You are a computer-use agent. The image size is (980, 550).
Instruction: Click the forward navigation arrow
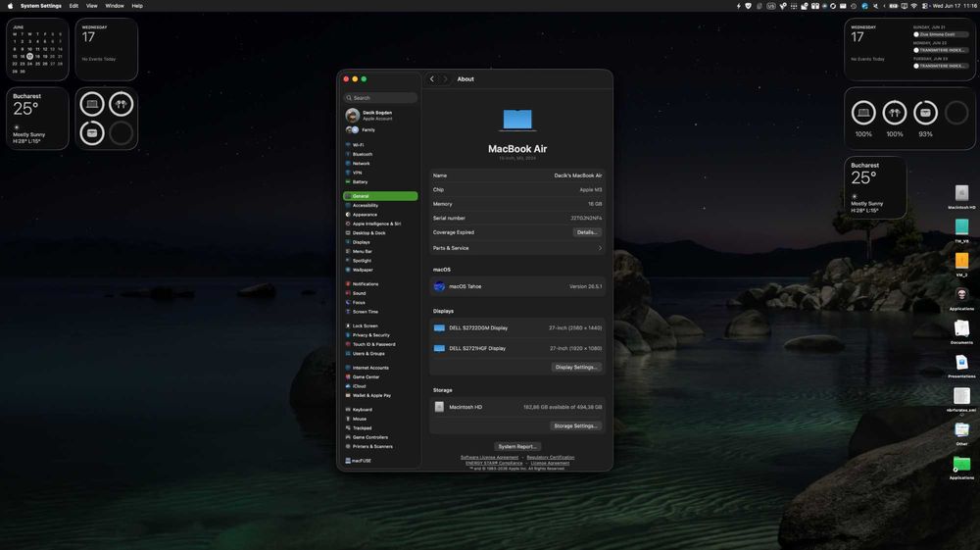coord(445,79)
